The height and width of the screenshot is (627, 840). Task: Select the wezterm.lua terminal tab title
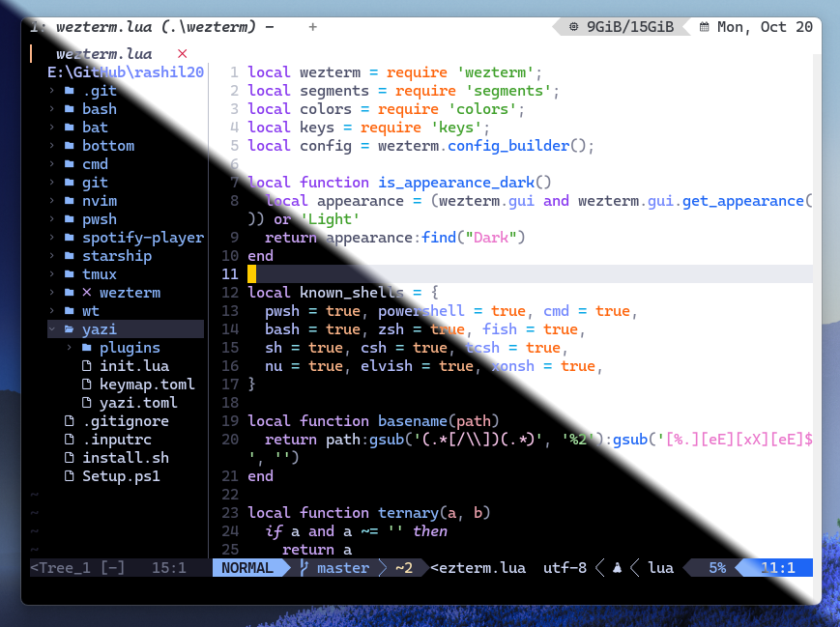[x=155, y=27]
